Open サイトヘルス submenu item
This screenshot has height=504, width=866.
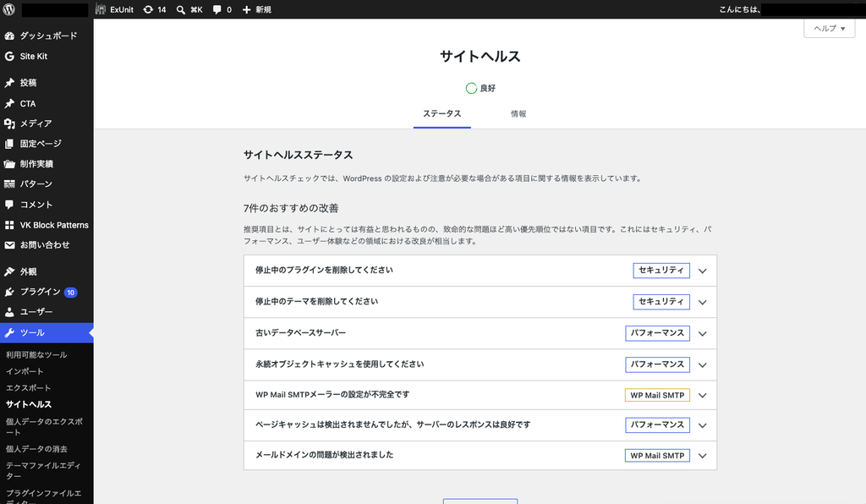(x=29, y=404)
